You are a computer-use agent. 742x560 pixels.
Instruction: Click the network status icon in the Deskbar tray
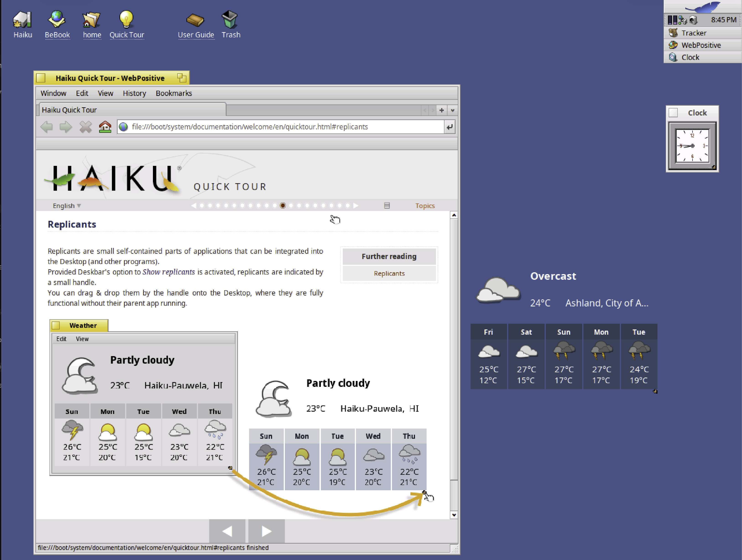[x=683, y=20]
